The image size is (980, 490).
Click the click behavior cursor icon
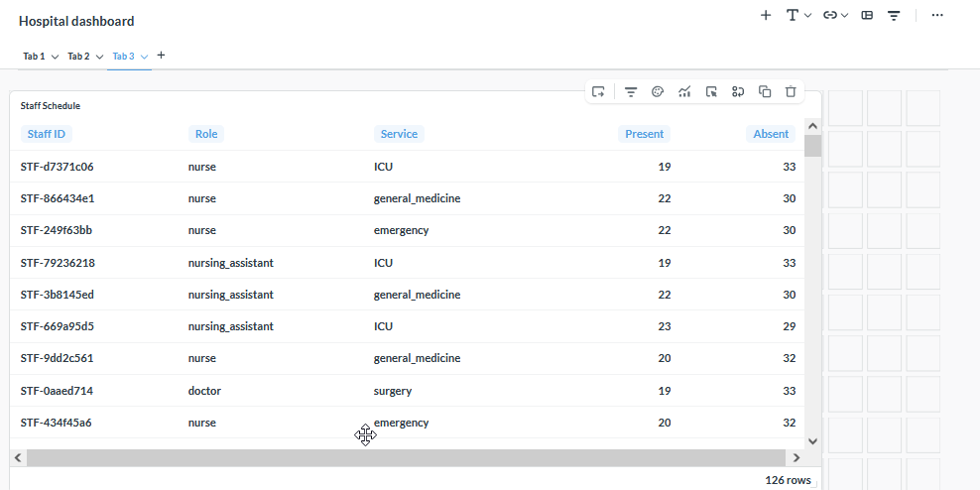(x=711, y=92)
